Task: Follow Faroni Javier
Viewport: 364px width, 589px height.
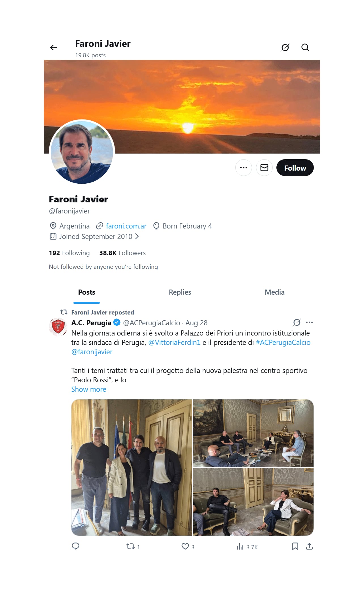Action: (295, 167)
